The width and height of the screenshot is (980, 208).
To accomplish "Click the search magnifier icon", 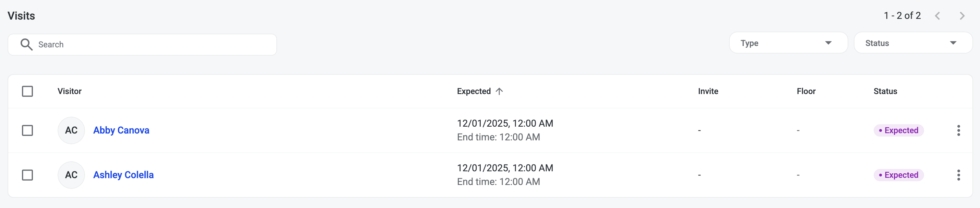I will pyautogui.click(x=26, y=45).
